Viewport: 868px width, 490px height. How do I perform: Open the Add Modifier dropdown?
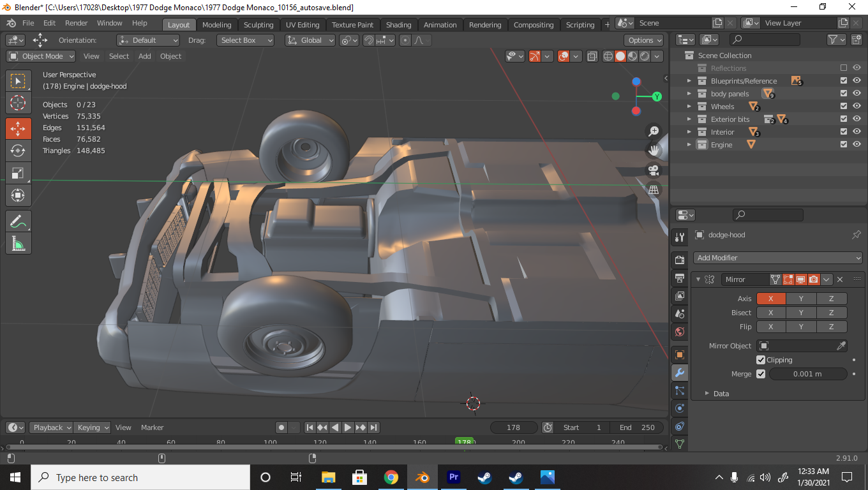click(778, 258)
